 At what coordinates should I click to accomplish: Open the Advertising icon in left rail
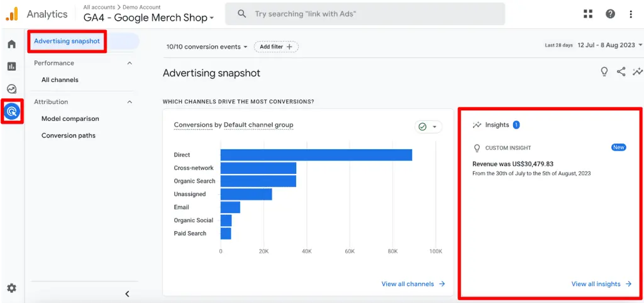[12, 111]
